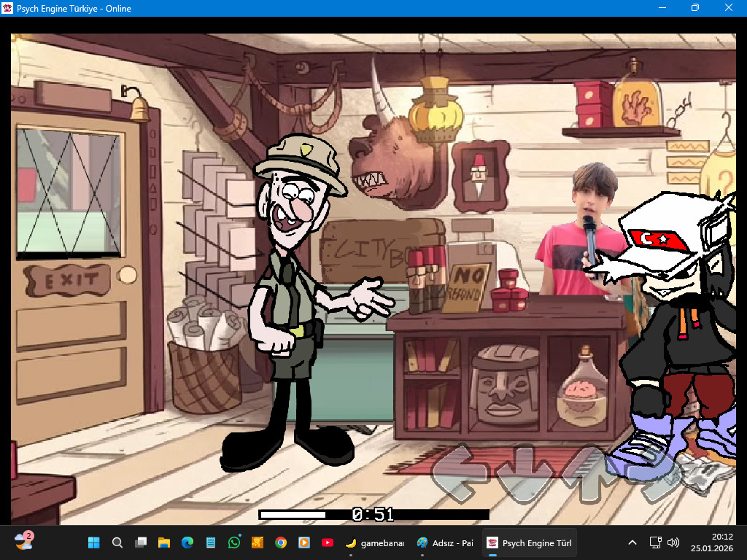The height and width of the screenshot is (560, 747).
Task: Minimize the Psych Engine Türkiye window
Action: 662,8
